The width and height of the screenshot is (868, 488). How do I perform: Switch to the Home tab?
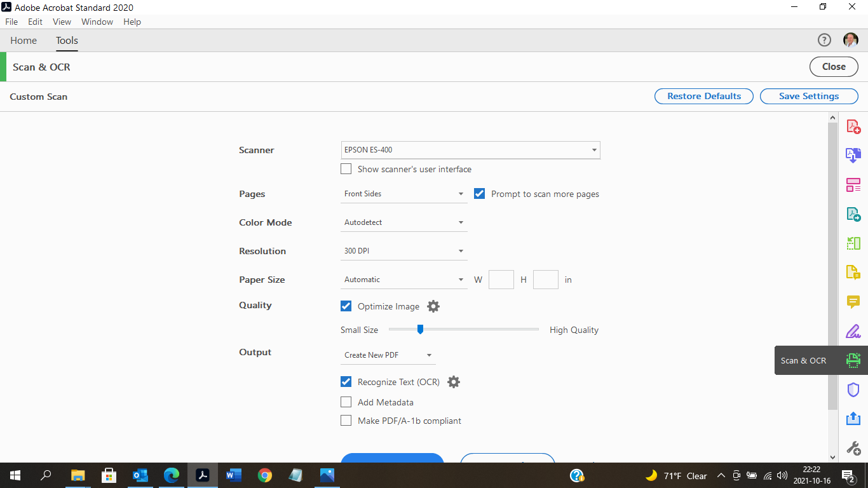pyautogui.click(x=24, y=40)
